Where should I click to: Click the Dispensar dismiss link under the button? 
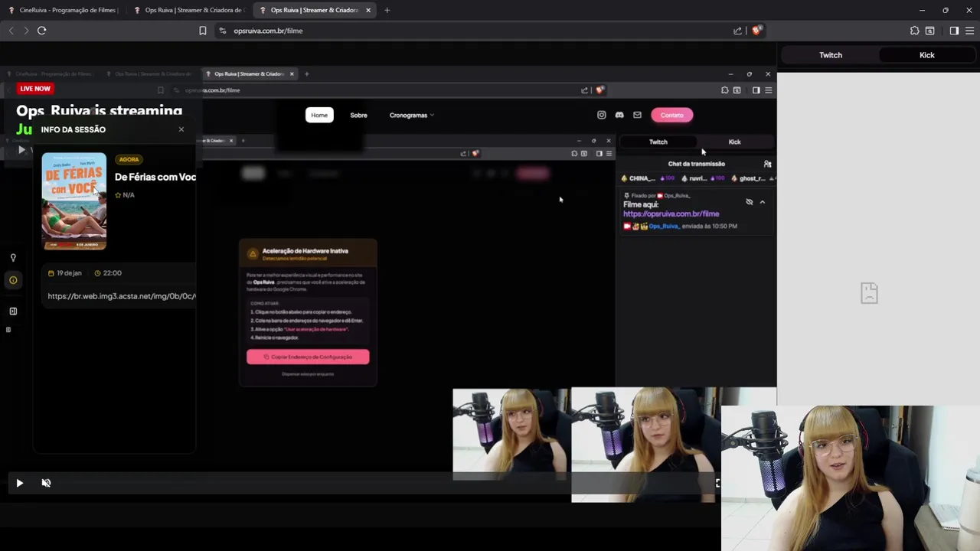point(308,374)
